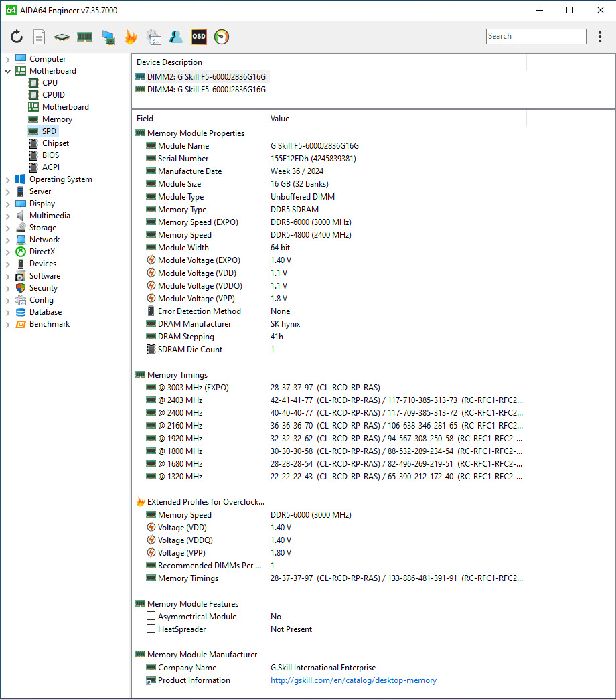
Task: Click inside the Search field
Action: tap(536, 36)
